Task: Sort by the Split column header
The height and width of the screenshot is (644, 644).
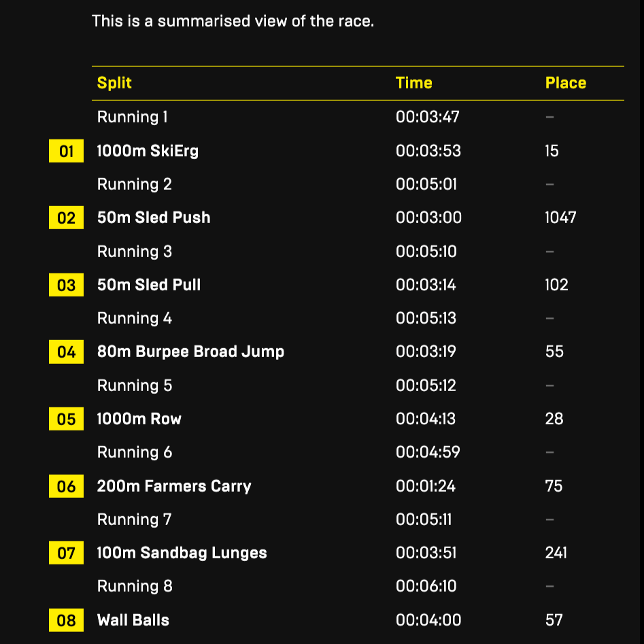Action: click(x=114, y=83)
